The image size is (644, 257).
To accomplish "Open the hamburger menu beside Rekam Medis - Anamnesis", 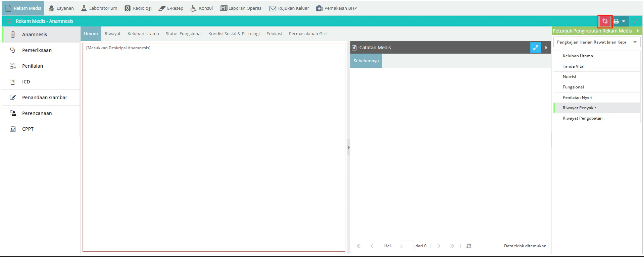I will (x=9, y=21).
